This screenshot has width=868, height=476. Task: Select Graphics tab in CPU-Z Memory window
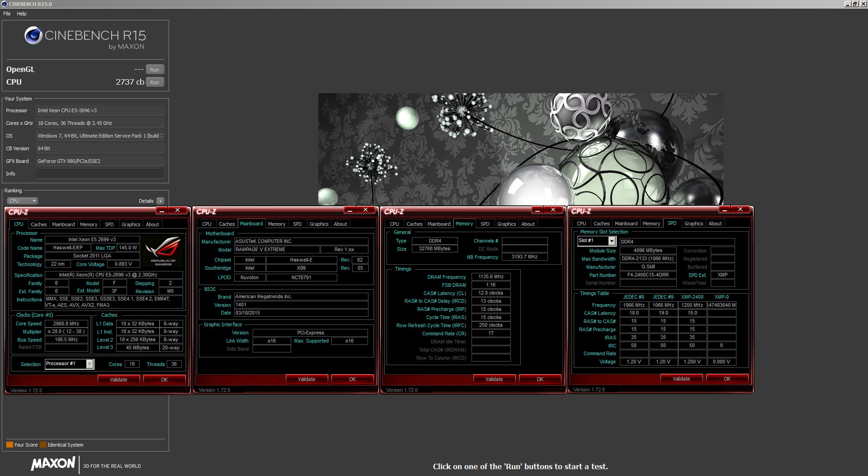(x=507, y=224)
